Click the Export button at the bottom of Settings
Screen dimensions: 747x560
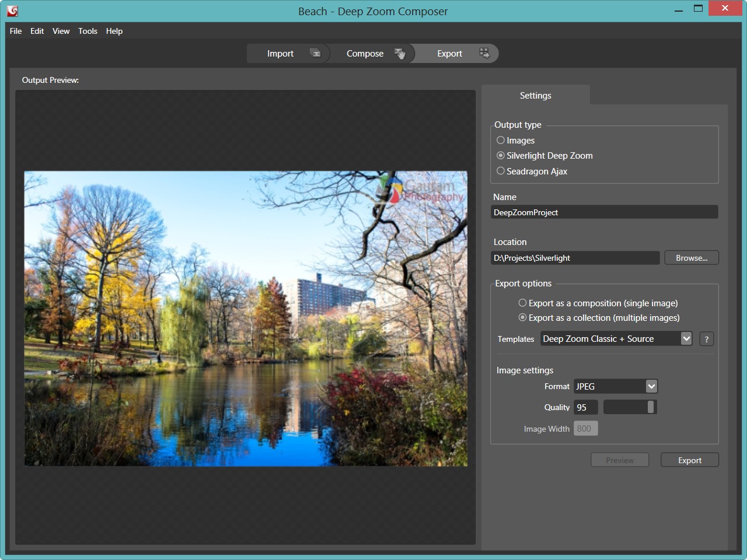pos(690,460)
